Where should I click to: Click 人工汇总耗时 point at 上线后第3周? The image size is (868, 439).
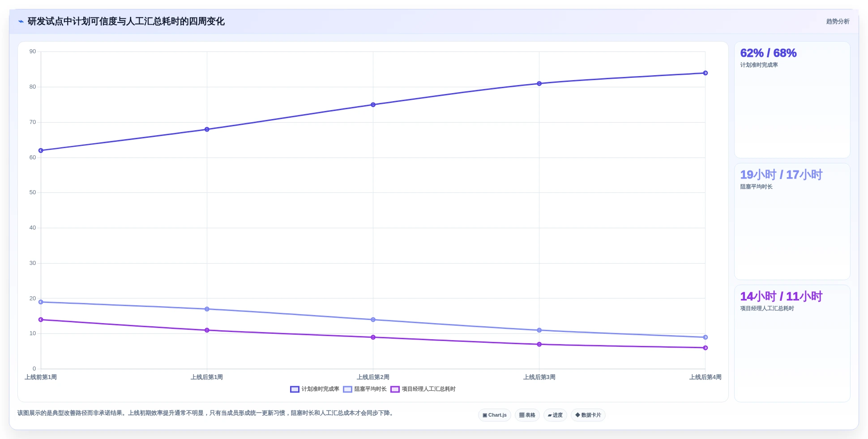coord(539,345)
